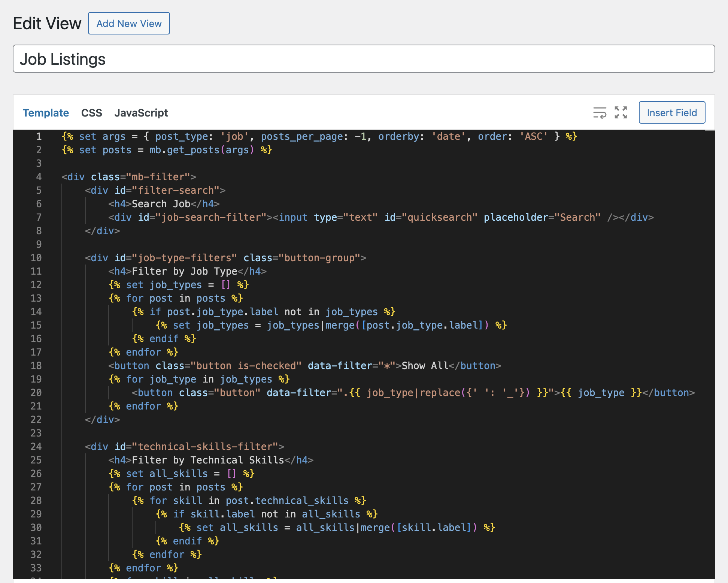This screenshot has width=728, height=583.
Task: Click 'post.technical_skills' on line 28
Action: (287, 501)
